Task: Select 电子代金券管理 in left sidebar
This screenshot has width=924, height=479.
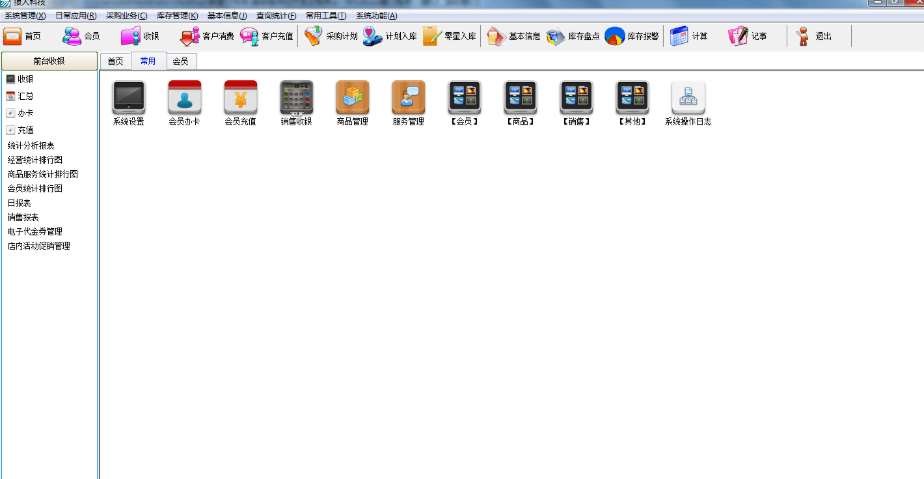Action: point(35,231)
